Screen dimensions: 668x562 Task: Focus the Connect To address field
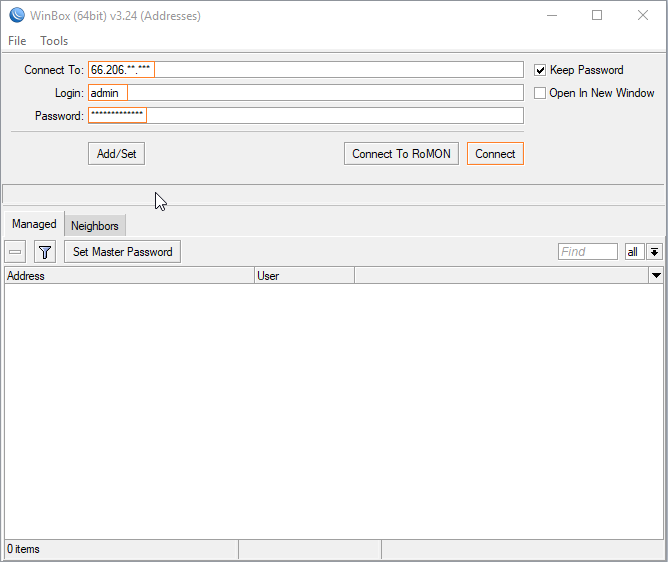[306, 70]
